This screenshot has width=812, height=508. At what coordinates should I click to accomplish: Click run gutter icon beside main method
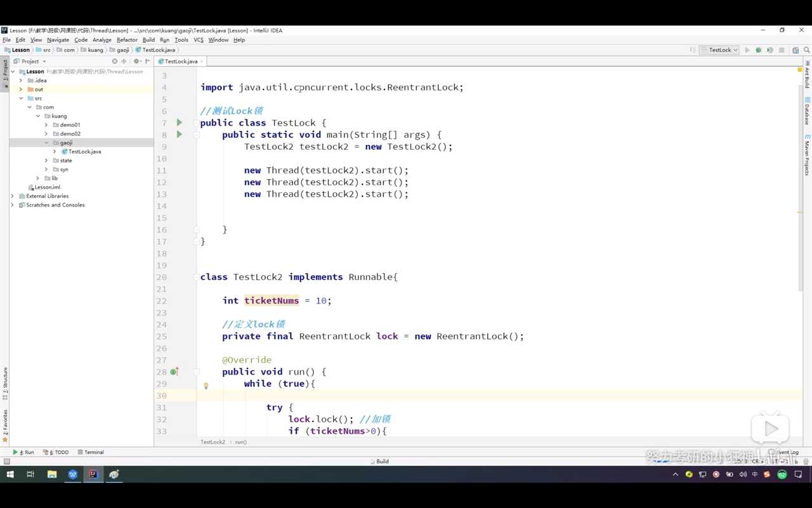[x=180, y=135]
